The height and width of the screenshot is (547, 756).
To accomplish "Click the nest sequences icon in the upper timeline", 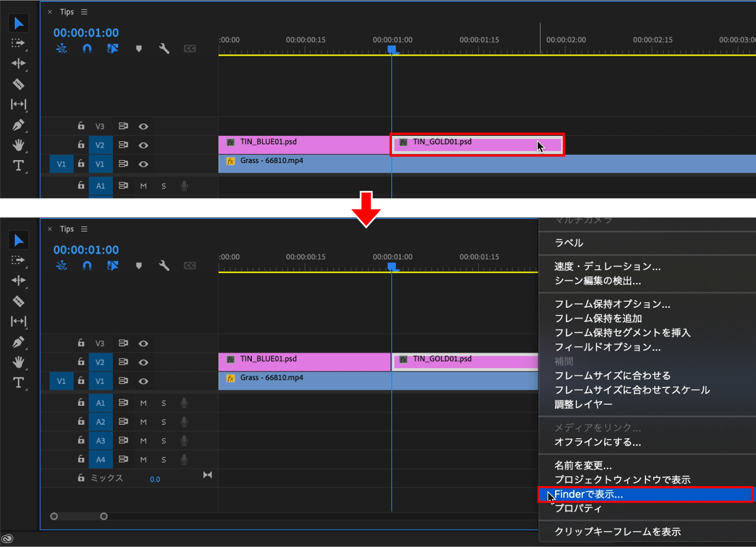I will click(61, 48).
